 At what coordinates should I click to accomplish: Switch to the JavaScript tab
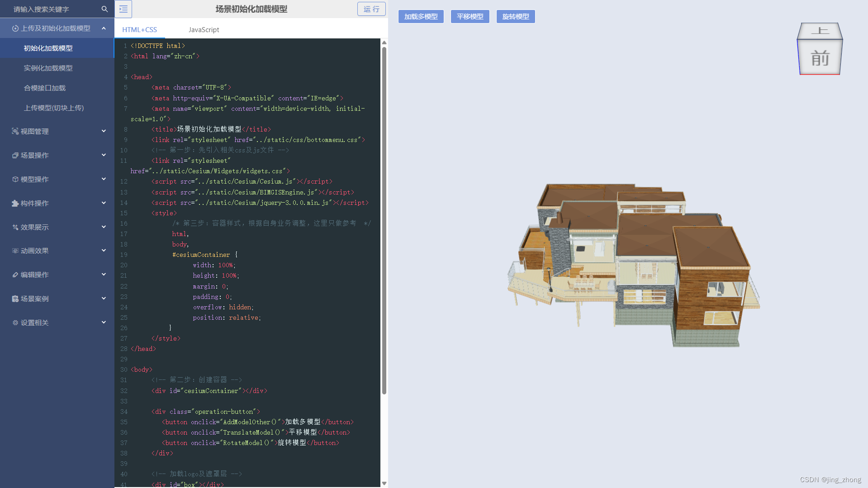[204, 29]
